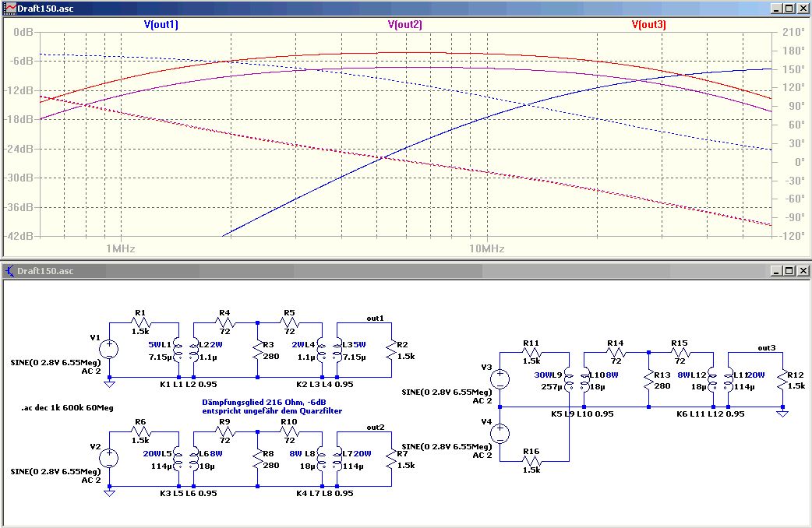
Task: Click the K6 L11 L12 0.95 coupling directive
Action: pos(711,414)
